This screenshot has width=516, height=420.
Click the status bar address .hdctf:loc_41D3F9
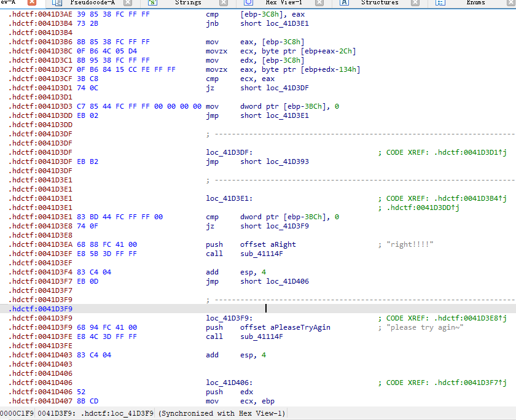coord(116,413)
